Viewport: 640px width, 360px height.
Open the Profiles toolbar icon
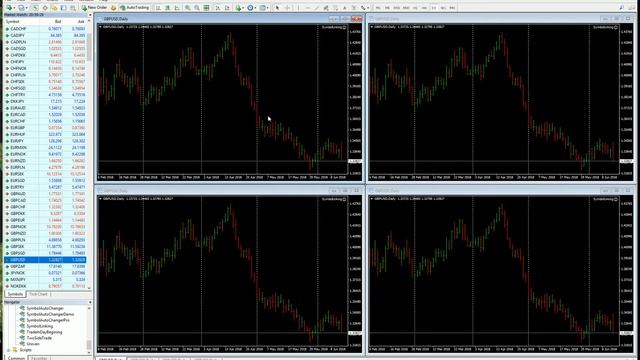click(21, 8)
